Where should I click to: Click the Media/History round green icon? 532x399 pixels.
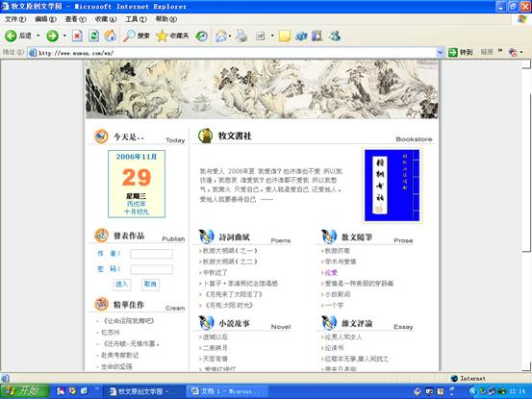201,36
